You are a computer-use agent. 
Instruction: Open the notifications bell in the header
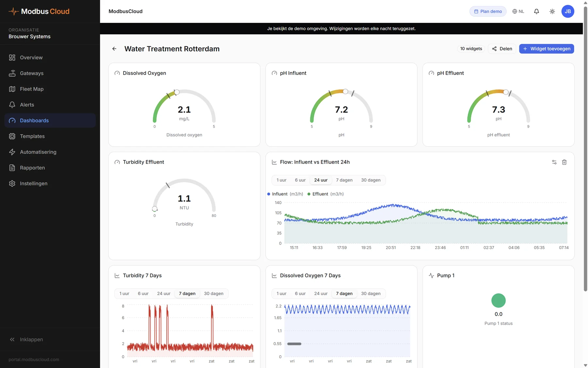click(x=536, y=11)
